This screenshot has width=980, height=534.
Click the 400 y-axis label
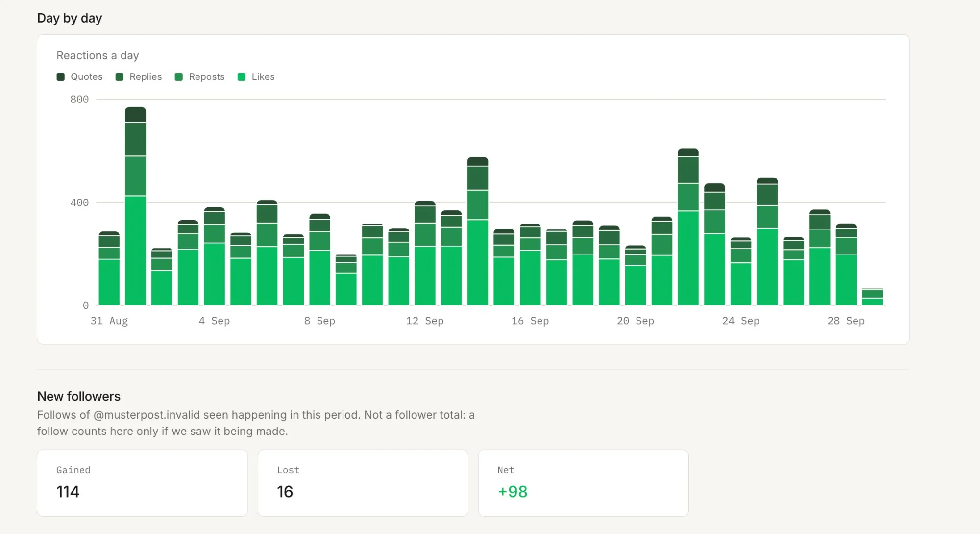pos(79,203)
